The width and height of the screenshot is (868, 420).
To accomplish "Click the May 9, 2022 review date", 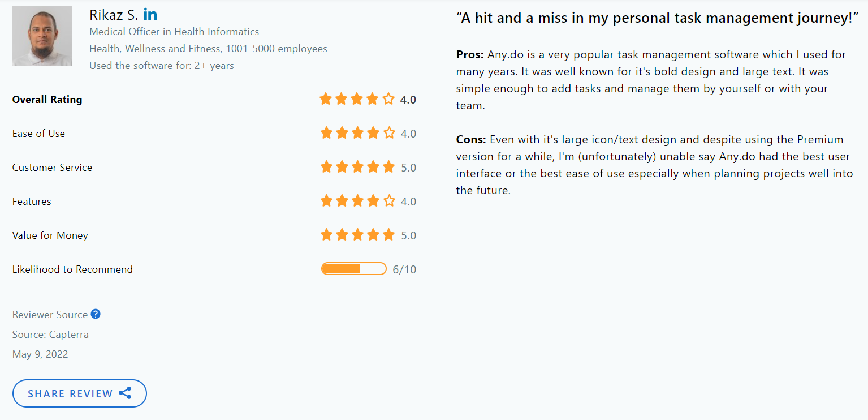I will 40,354.
